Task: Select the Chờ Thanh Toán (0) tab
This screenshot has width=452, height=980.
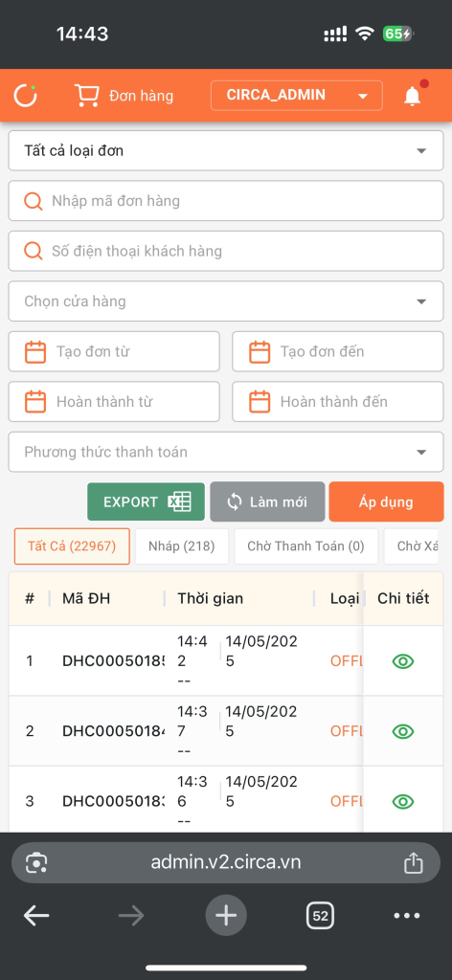Action: tap(305, 546)
